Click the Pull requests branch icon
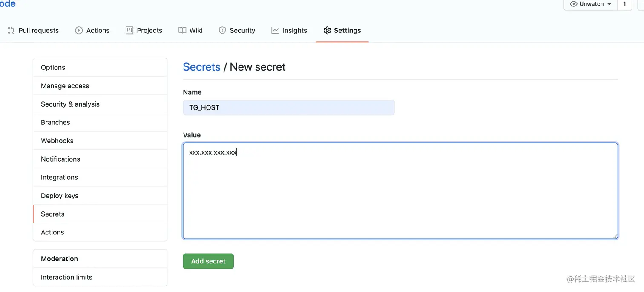 [x=11, y=30]
